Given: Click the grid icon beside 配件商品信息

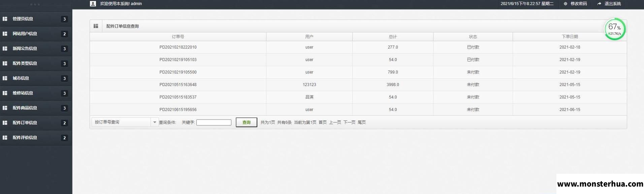Looking at the screenshot, I should coord(5,108).
